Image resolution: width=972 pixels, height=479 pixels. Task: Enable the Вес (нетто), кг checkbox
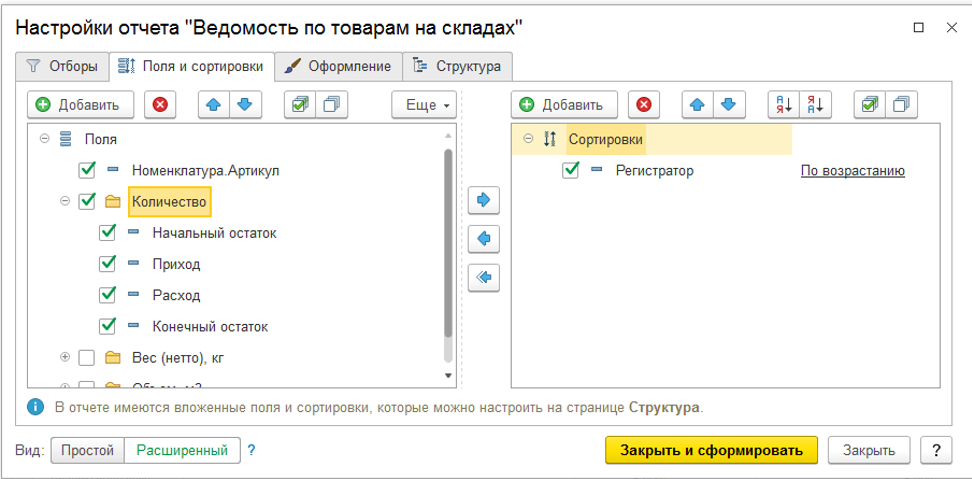click(87, 358)
